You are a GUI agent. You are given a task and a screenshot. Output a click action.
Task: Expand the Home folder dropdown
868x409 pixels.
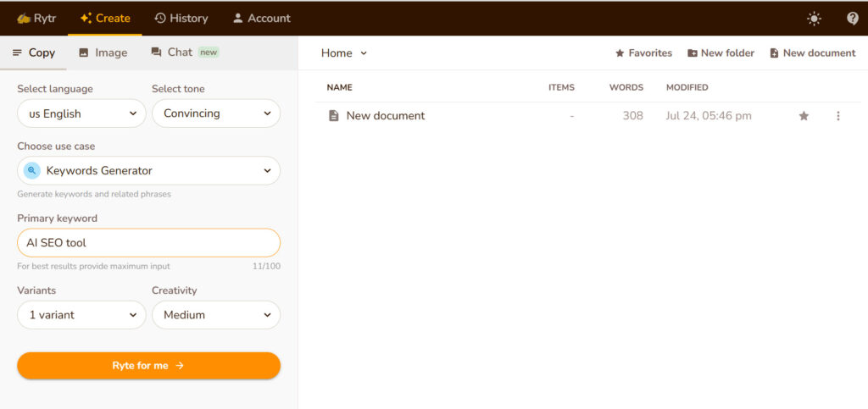(344, 53)
